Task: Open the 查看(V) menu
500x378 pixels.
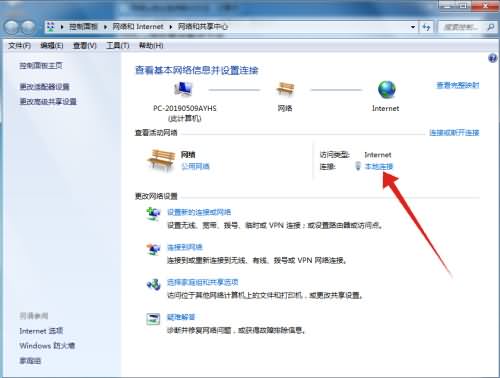Action: coord(85,45)
